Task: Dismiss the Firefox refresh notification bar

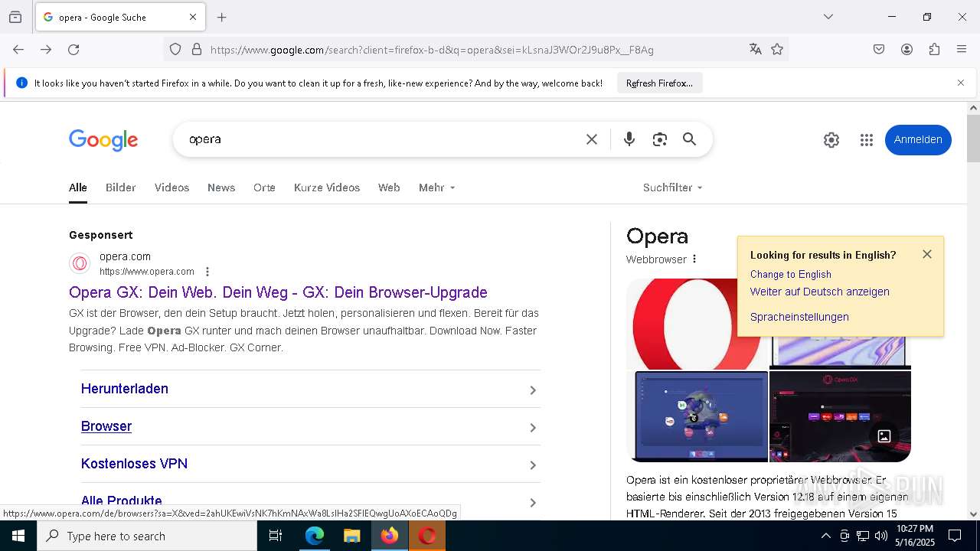Action: (961, 83)
